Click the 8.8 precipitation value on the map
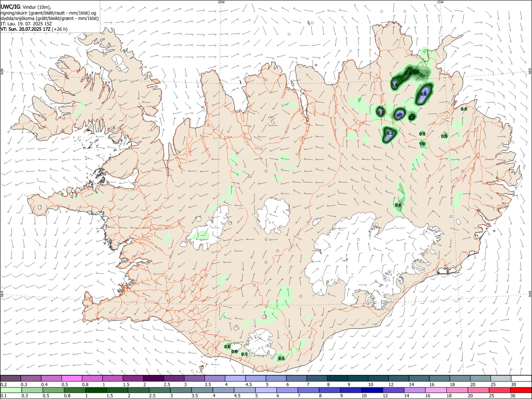 (424, 94)
